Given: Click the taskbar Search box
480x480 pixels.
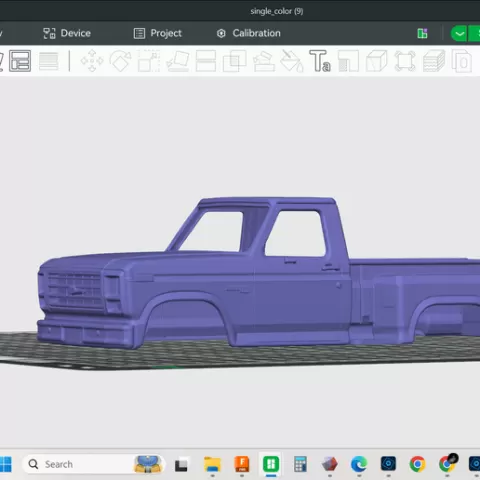Looking at the screenshot, I should click(93, 464).
